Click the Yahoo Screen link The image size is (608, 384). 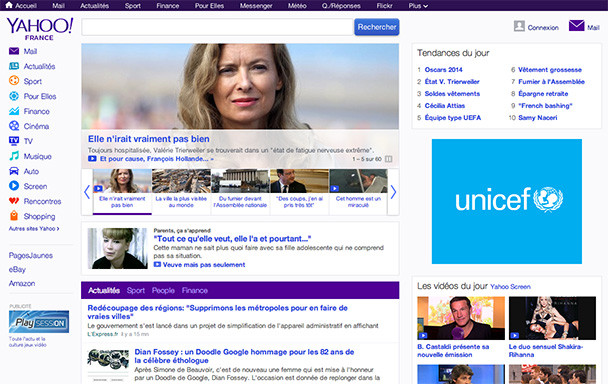510,287
